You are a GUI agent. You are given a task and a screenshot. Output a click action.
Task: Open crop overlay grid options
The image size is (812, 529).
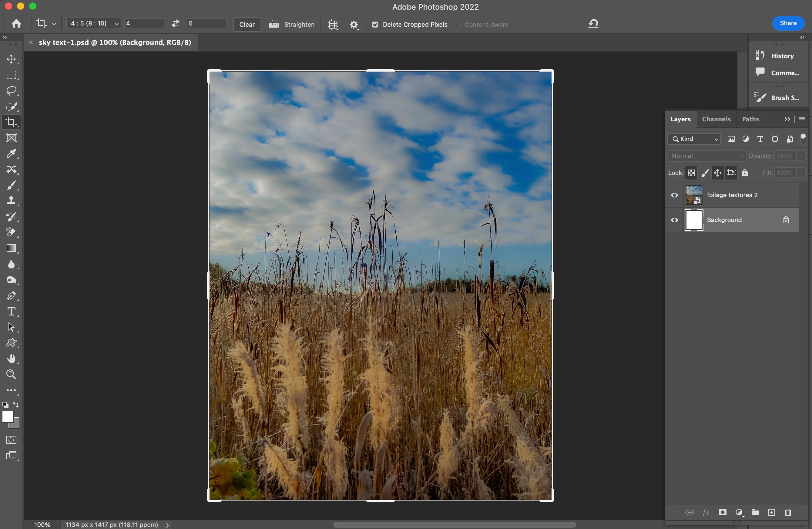click(x=333, y=25)
